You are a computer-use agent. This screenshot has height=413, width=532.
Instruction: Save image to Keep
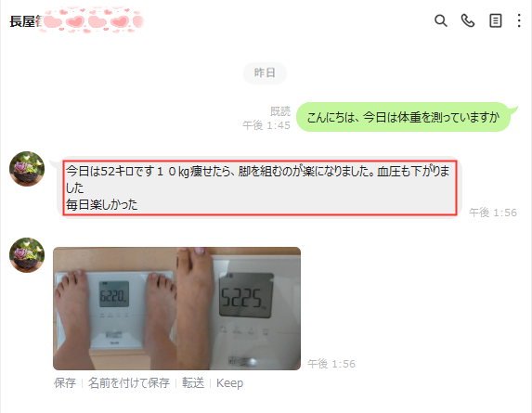tap(229, 383)
